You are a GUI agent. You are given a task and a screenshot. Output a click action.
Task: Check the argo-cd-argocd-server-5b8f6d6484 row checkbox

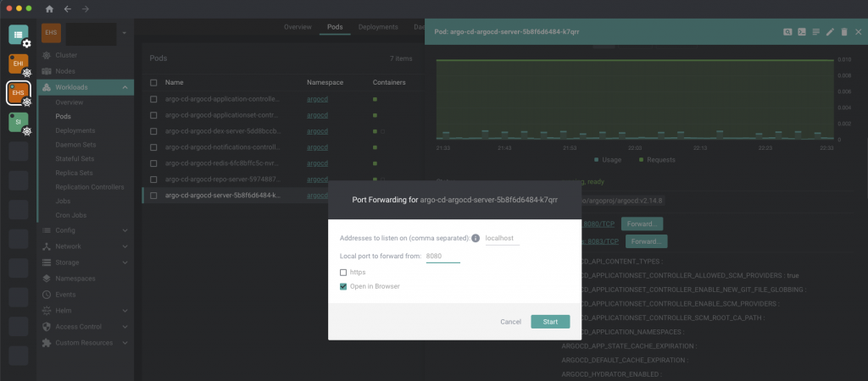pos(154,196)
